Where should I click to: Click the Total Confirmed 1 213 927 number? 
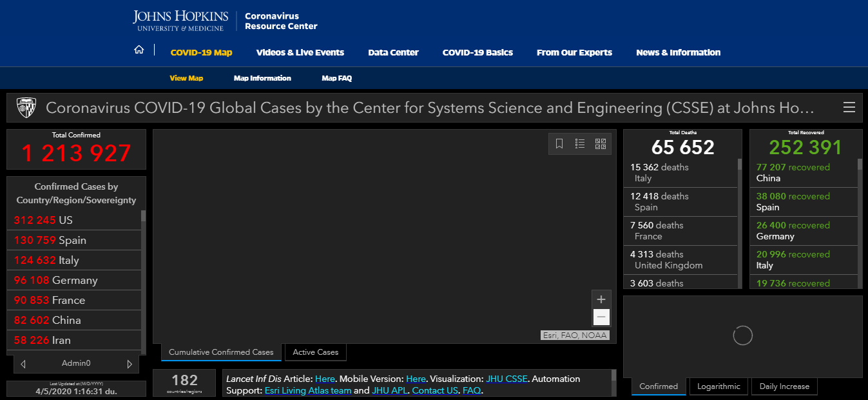(76, 154)
